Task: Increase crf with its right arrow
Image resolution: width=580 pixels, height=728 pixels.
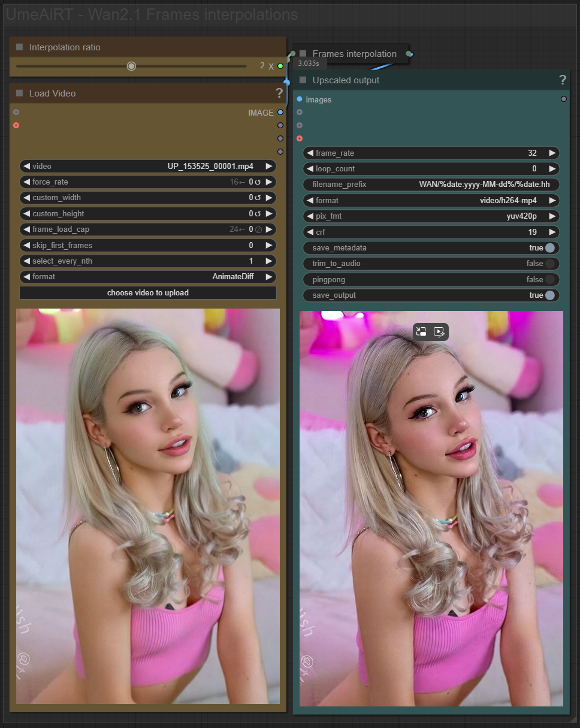Action: click(552, 231)
